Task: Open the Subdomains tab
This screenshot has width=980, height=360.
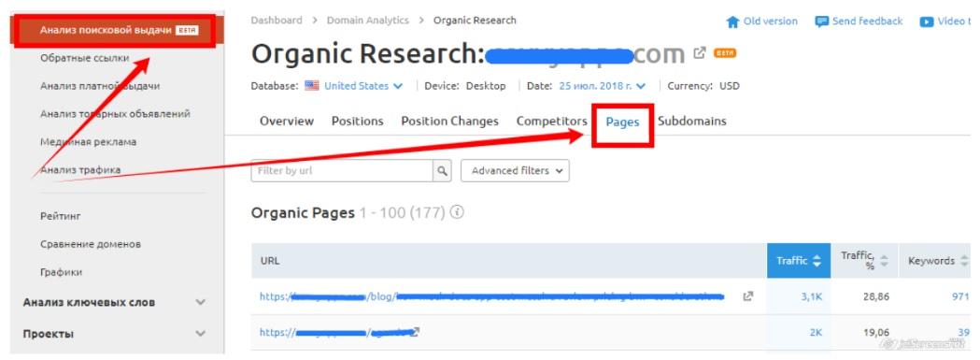Action: click(692, 122)
